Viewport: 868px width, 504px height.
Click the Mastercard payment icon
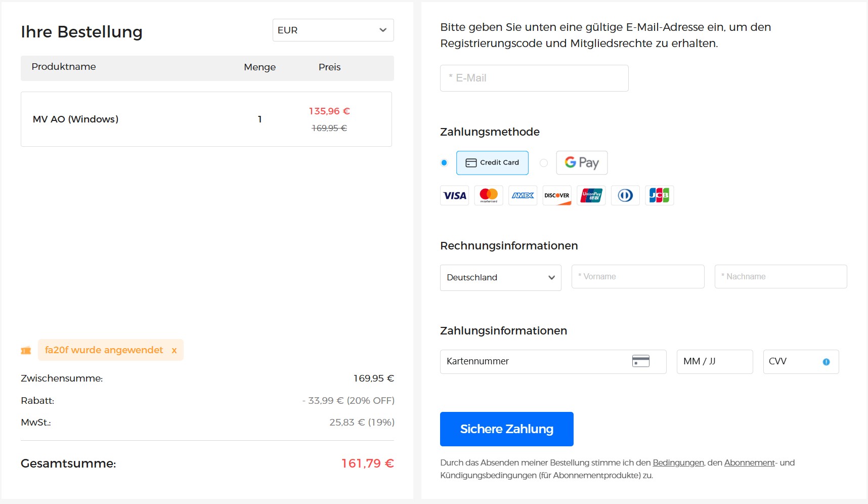click(x=489, y=195)
